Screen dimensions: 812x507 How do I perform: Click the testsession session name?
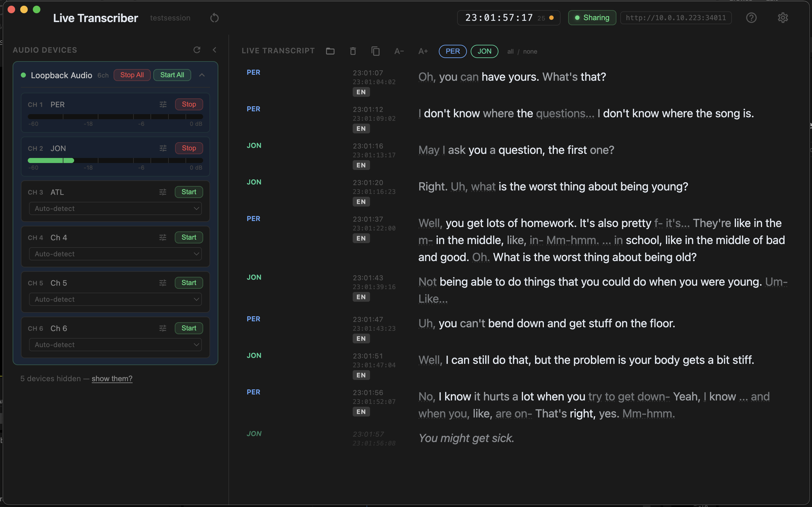pos(170,18)
